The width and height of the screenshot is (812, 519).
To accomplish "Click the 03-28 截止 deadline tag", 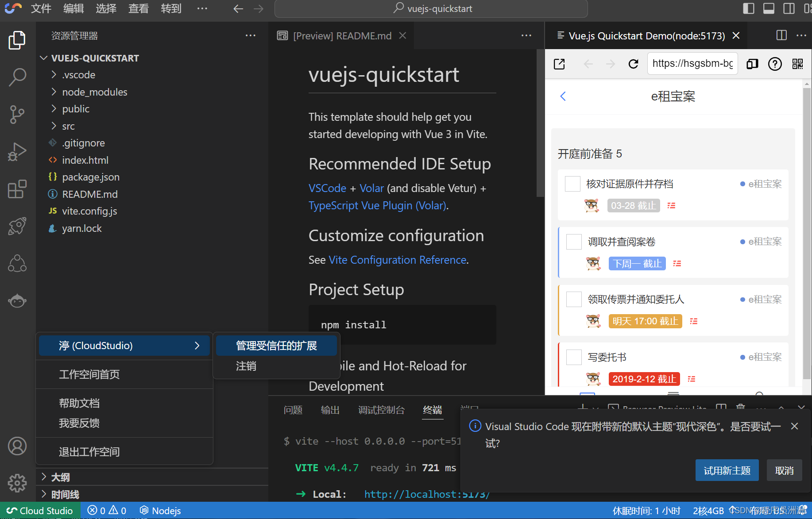I will pos(634,205).
